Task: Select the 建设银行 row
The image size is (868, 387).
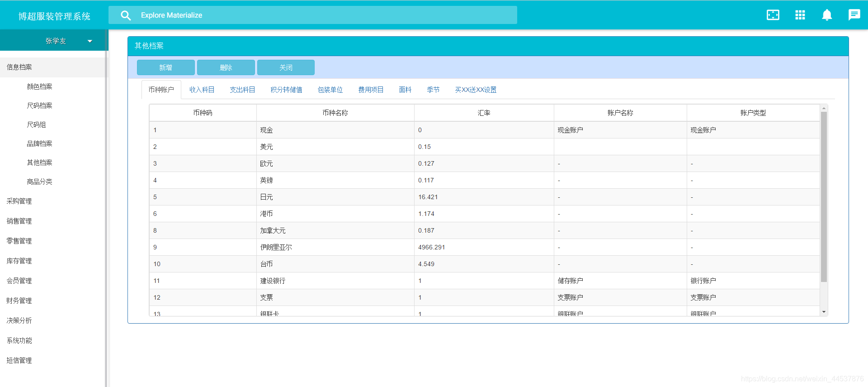Action: [x=485, y=281]
